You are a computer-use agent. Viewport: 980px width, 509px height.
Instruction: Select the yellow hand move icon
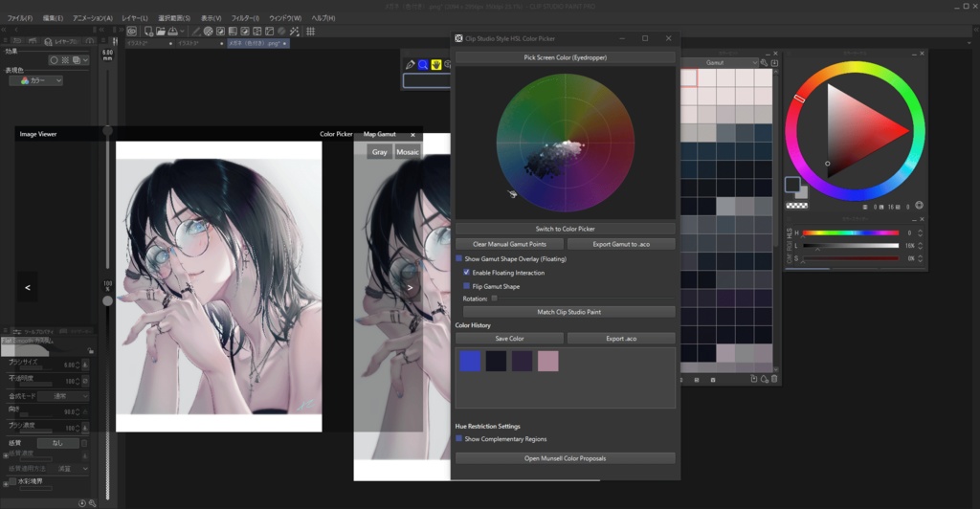click(436, 64)
